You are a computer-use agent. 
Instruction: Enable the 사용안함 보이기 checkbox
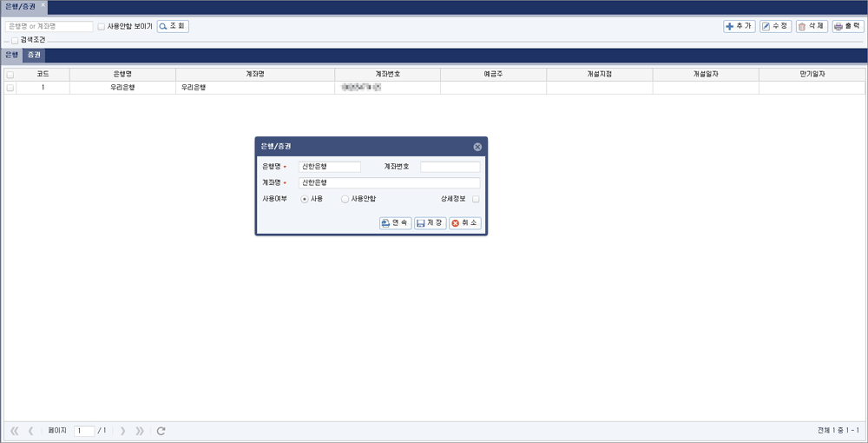tap(102, 27)
